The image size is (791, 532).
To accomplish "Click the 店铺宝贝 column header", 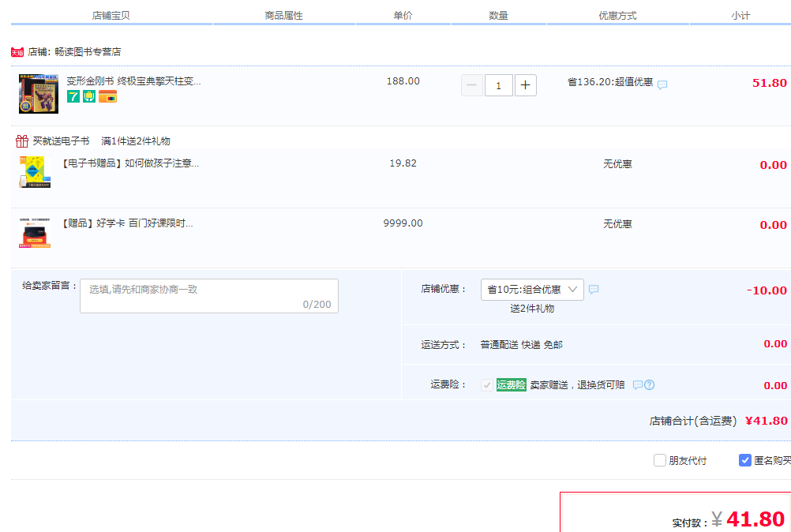I will pyautogui.click(x=111, y=16).
